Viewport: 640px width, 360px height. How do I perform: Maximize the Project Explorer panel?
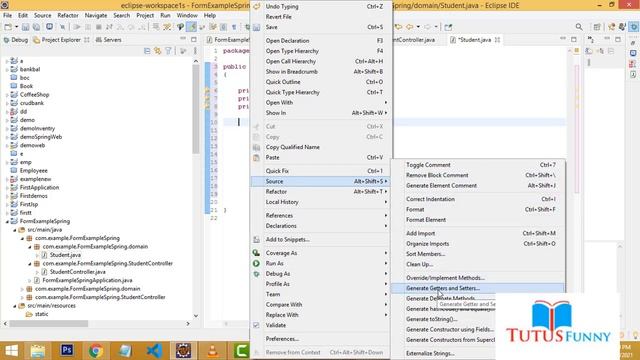coord(194,40)
